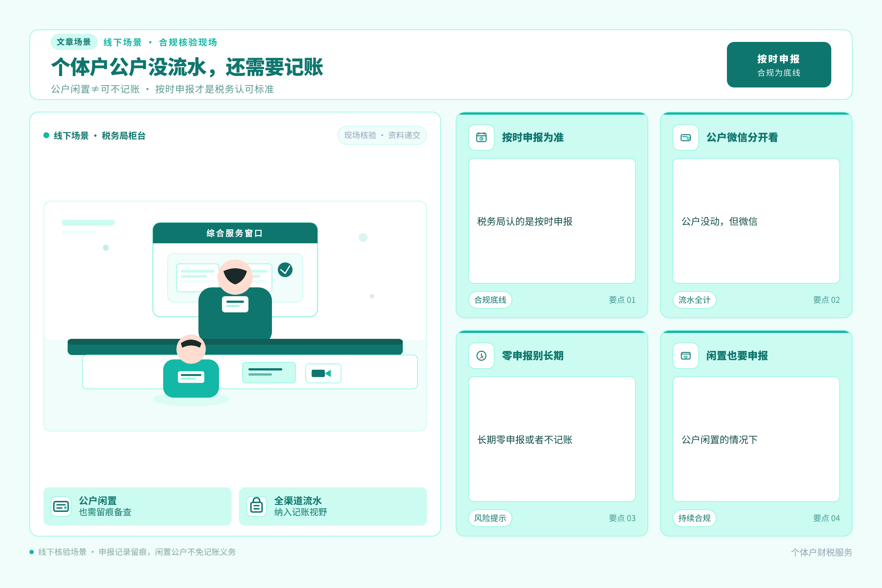Viewport: 882px width, 588px height.
Task: Select the 流水全计 tag
Action: pos(694,300)
